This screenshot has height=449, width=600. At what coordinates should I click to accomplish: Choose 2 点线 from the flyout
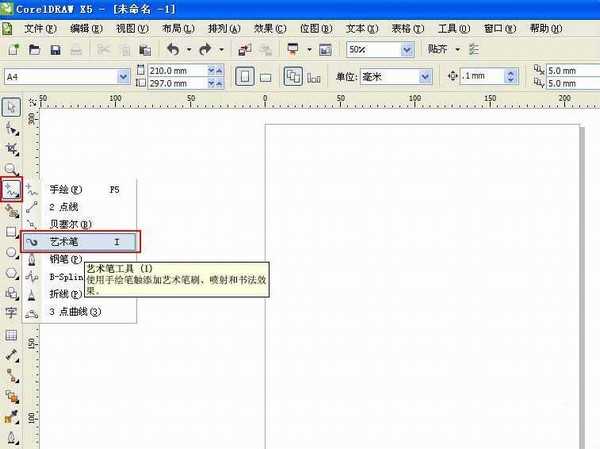(x=79, y=207)
